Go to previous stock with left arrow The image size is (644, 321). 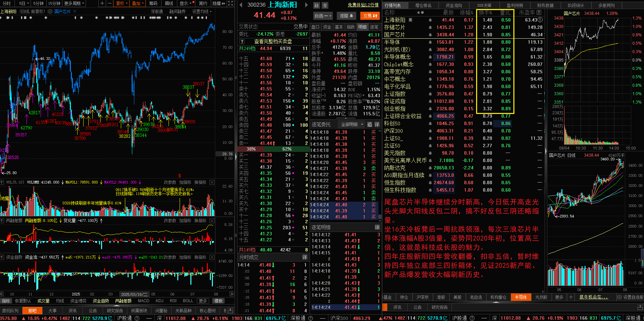click(x=241, y=5)
